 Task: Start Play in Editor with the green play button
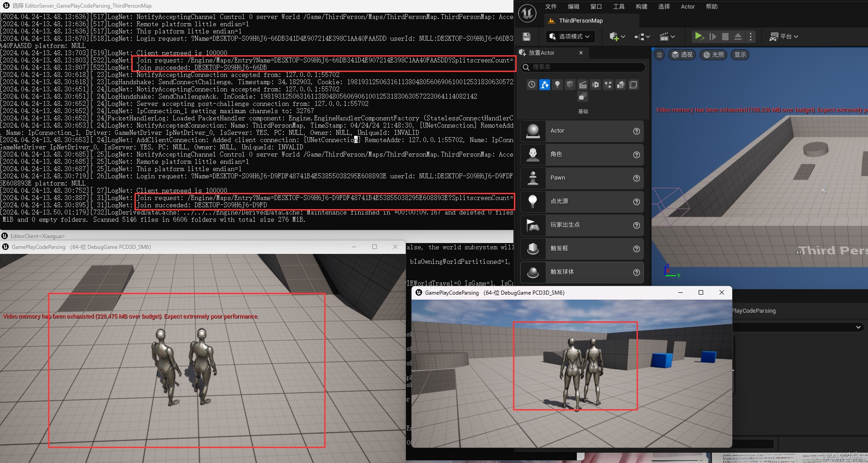pyautogui.click(x=699, y=36)
